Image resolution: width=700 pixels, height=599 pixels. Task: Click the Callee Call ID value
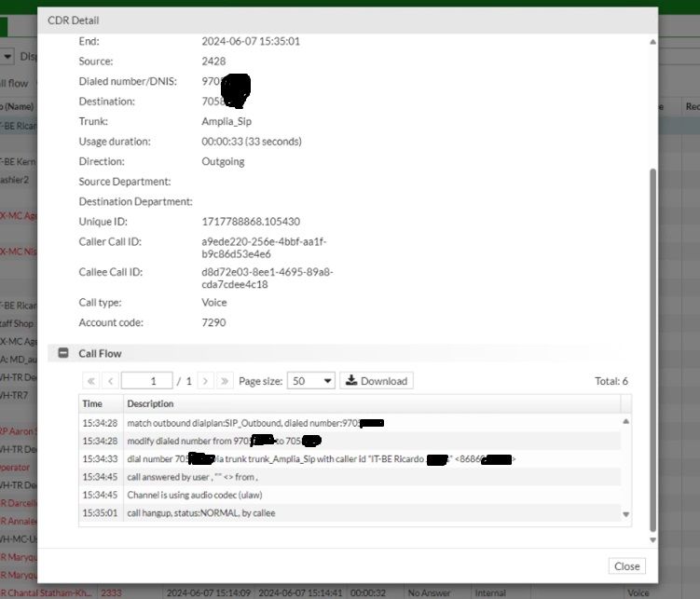267,278
